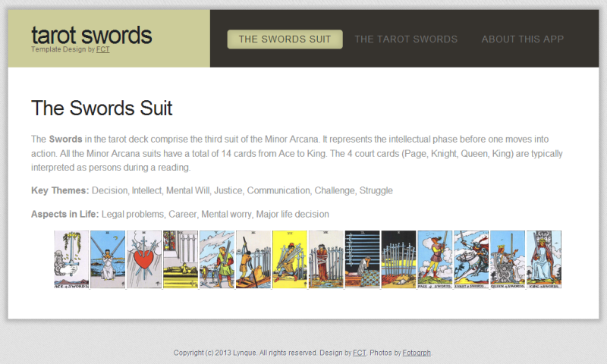
Task: Open the Five of Swords card
Action: (x=217, y=259)
